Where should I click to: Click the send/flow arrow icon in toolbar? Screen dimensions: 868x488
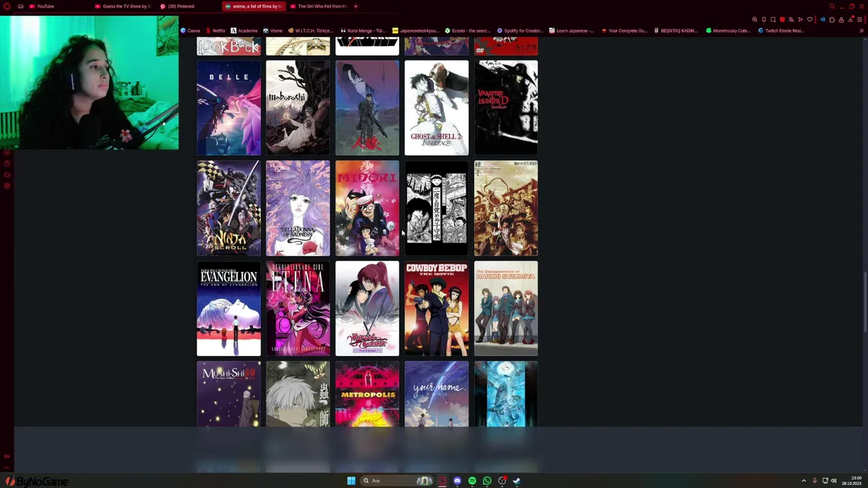pyautogui.click(x=800, y=20)
